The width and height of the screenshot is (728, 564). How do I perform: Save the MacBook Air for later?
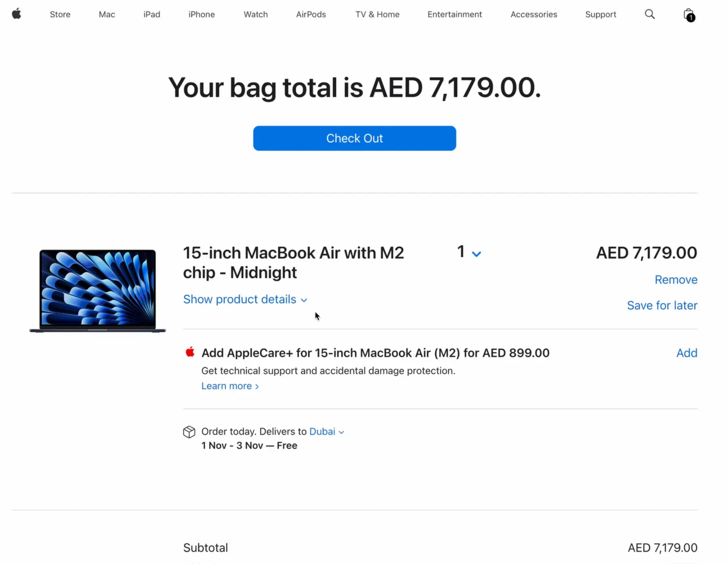click(661, 305)
